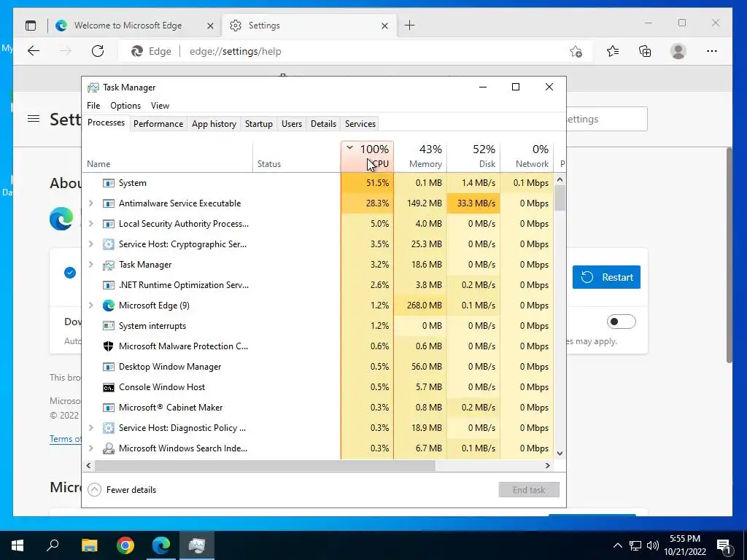The width and height of the screenshot is (747, 560).
Task: Open notification center in taskbar
Action: point(724,545)
